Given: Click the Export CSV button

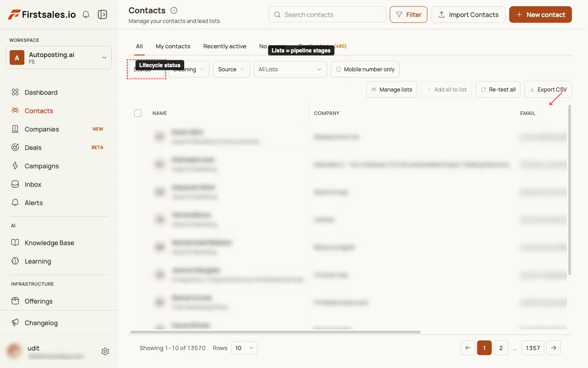Looking at the screenshot, I should tap(548, 90).
